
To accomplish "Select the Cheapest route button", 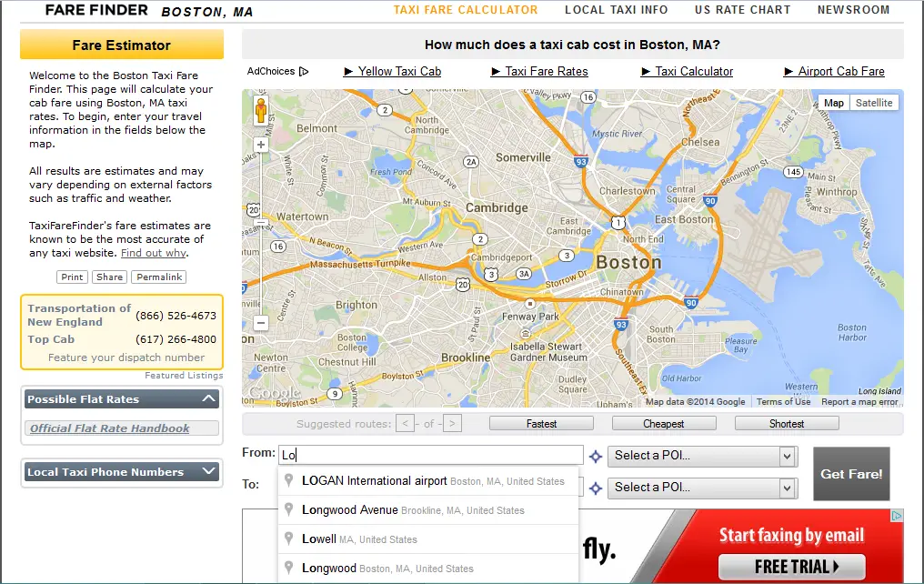I will coord(664,424).
